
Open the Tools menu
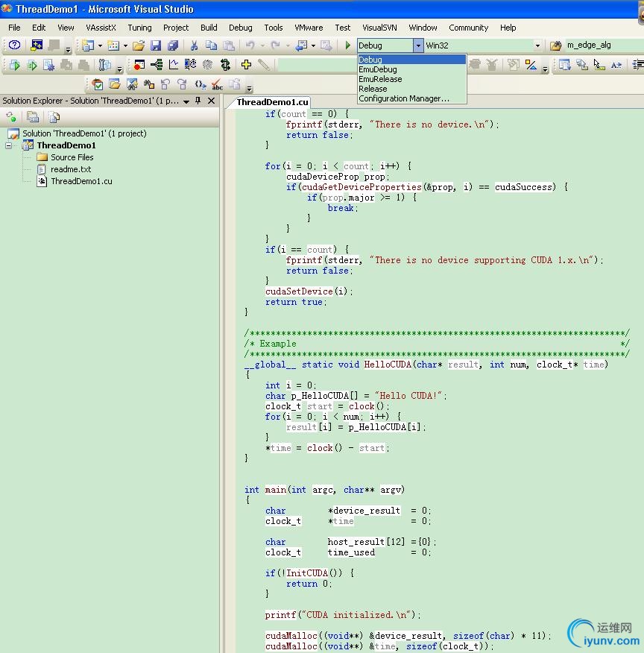(x=274, y=28)
